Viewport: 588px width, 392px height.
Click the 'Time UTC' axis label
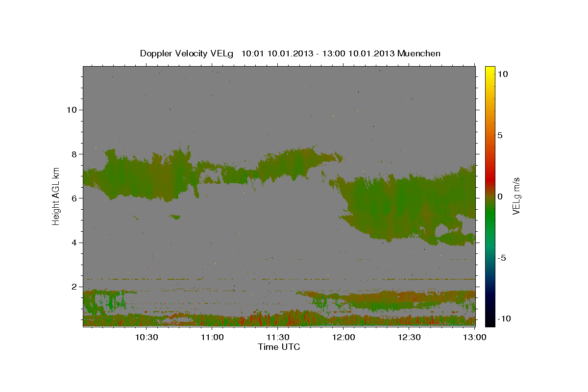[x=279, y=347]
